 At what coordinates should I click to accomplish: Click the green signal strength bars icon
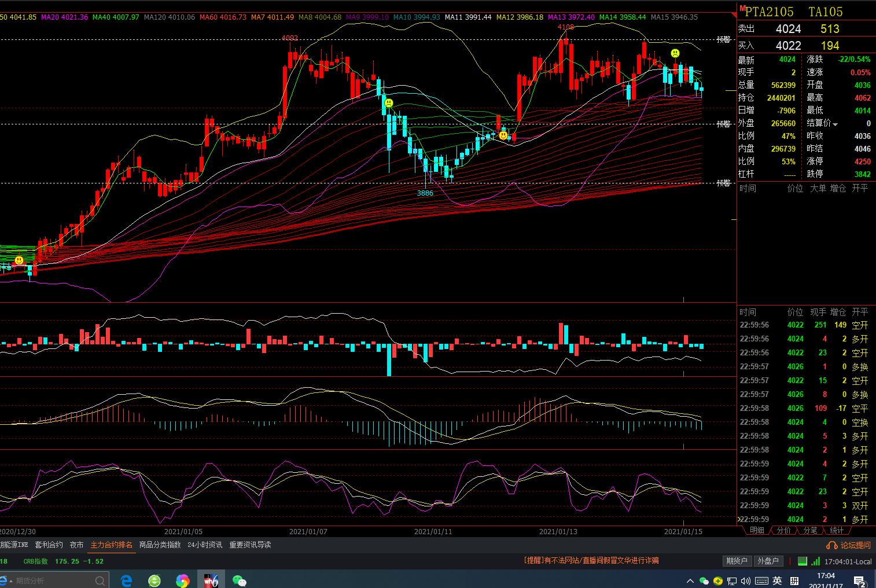[815, 561]
